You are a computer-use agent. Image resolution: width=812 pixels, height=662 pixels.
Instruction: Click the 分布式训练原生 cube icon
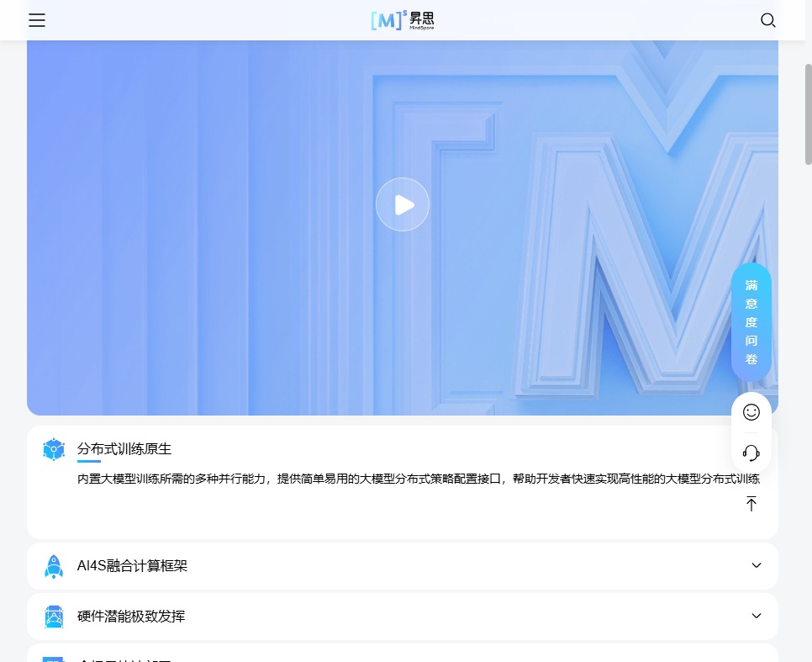click(x=54, y=449)
